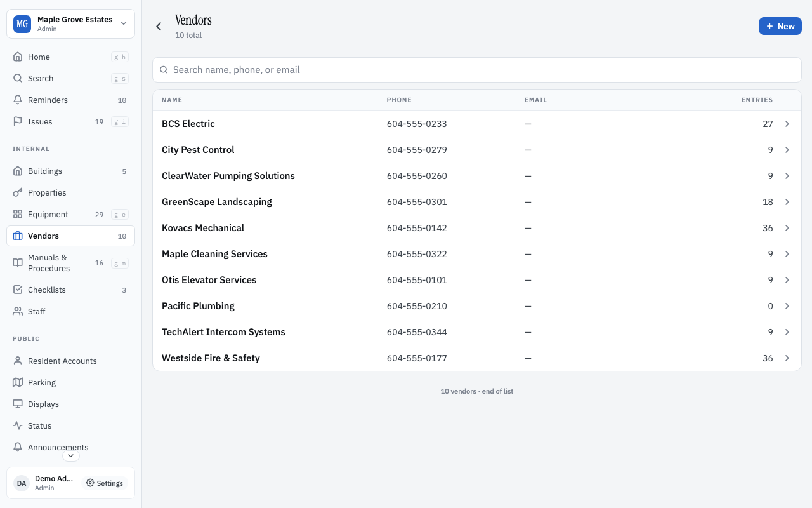Open Checklists section

point(70,290)
